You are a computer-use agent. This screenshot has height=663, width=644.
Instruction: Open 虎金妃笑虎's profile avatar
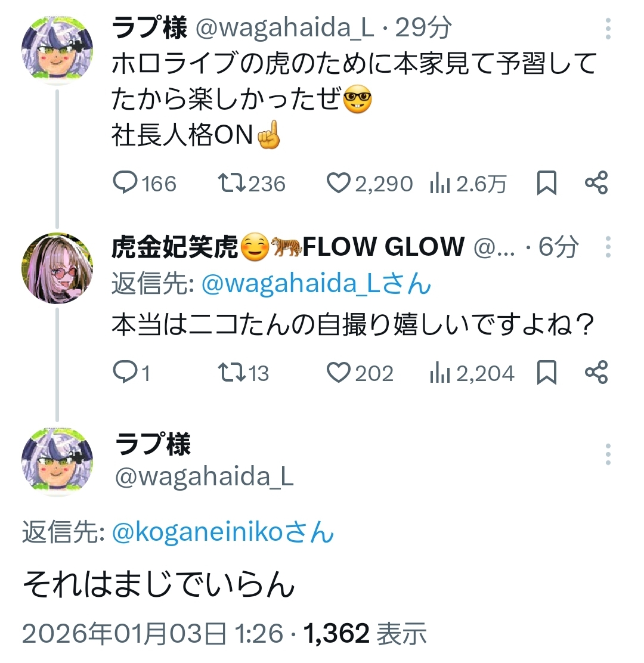tap(57, 268)
